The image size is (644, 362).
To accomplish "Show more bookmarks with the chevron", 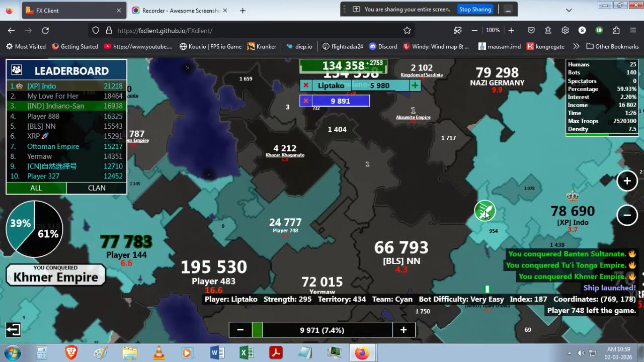I will point(576,46).
